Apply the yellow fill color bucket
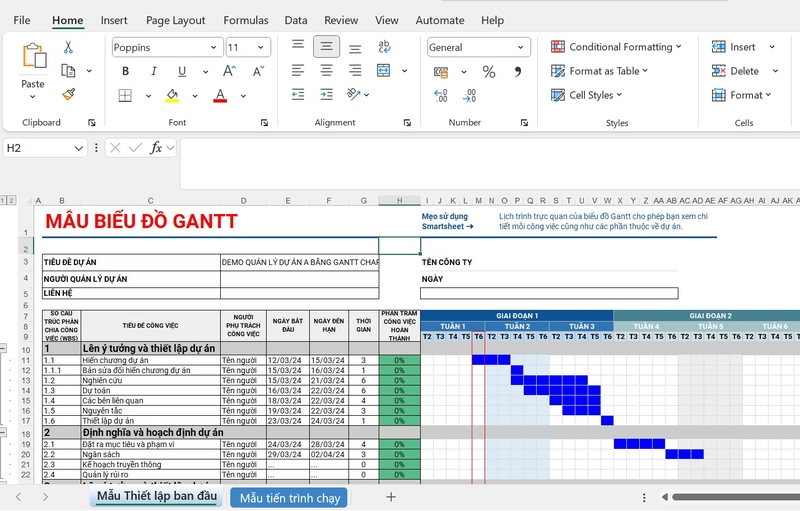The width and height of the screenshot is (800, 511). [172, 95]
